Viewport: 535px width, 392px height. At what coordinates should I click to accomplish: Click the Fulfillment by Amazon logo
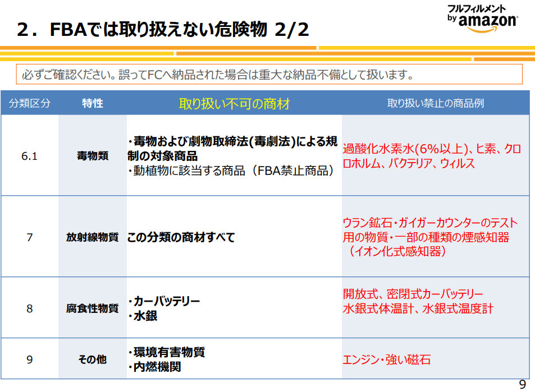(482, 18)
